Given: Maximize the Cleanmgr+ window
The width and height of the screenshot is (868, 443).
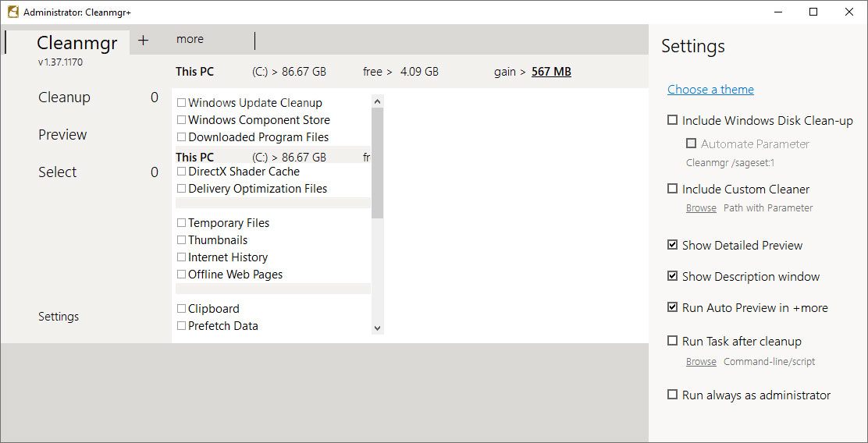Looking at the screenshot, I should click(813, 12).
